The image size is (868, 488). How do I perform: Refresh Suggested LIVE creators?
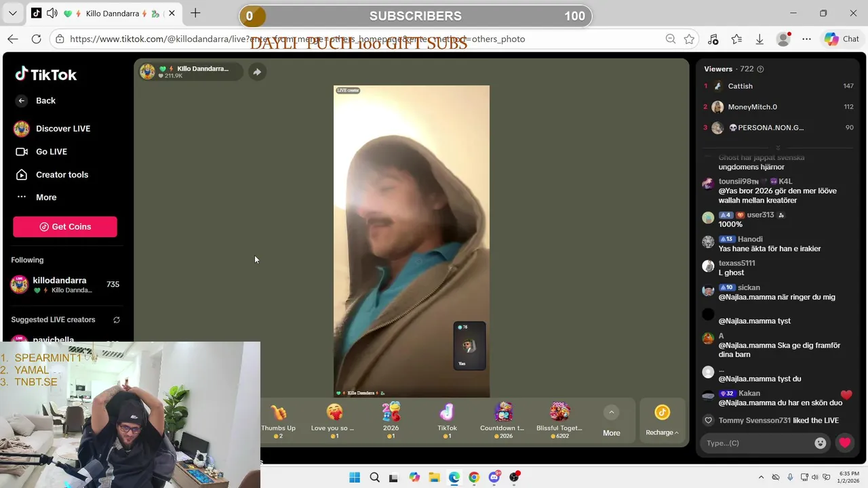pyautogui.click(x=117, y=320)
